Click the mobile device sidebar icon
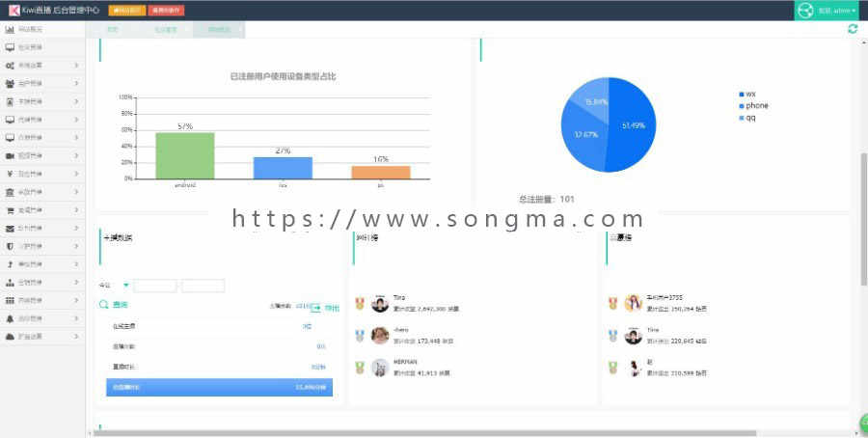The height and width of the screenshot is (438, 868). pos(10,102)
